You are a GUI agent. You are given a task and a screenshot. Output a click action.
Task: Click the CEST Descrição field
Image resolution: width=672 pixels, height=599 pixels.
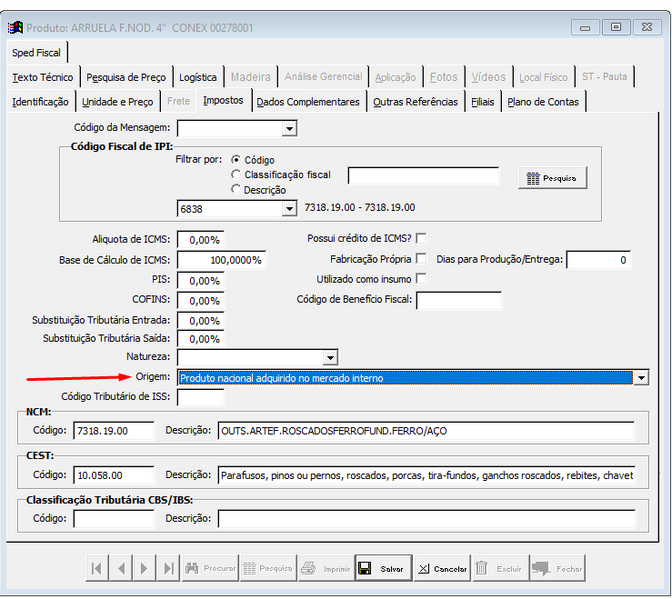426,475
